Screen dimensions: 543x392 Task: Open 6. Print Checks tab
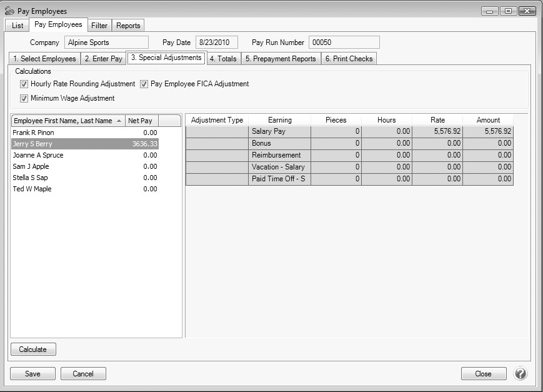coord(349,59)
